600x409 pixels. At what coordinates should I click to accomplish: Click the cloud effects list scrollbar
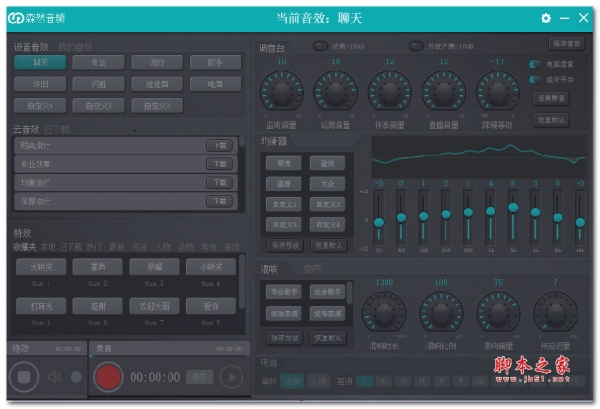click(x=242, y=140)
